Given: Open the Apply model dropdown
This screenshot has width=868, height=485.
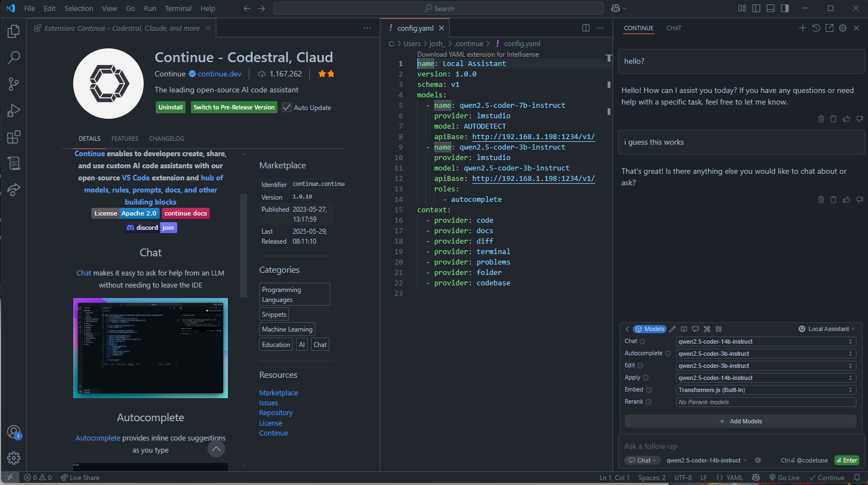Looking at the screenshot, I should (766, 378).
